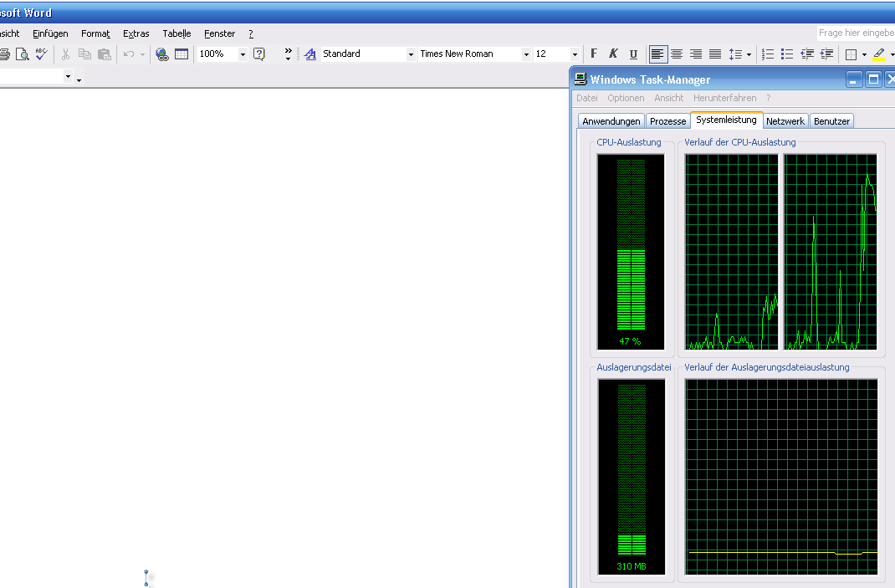The image size is (895, 588).
Task: Open Print Preview in Word toolbar
Action: (23, 54)
